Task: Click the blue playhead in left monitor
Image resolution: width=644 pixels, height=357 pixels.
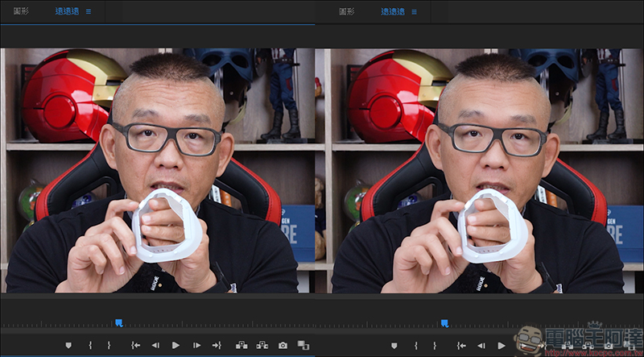Action: coord(118,323)
